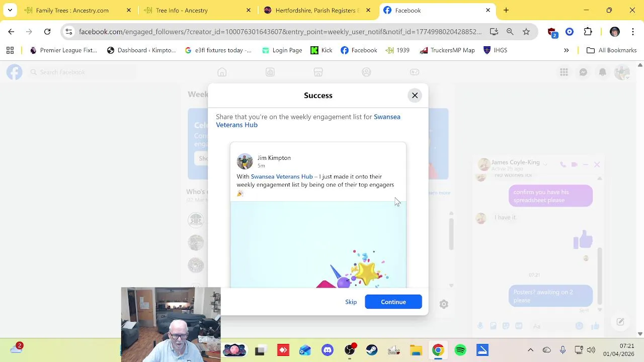
Task: Open Discord from the taskbar
Action: point(328,350)
